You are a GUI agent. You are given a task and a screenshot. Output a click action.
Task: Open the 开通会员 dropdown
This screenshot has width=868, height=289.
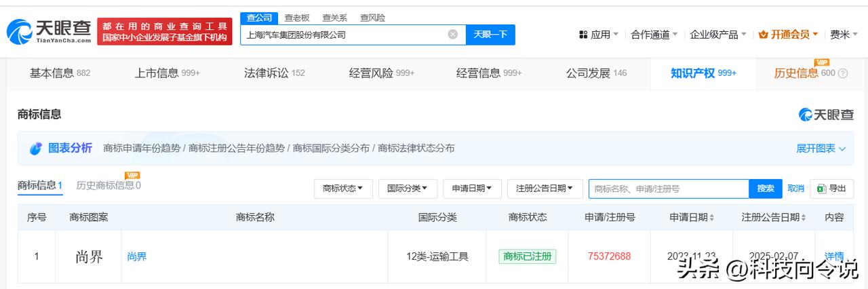(x=789, y=34)
